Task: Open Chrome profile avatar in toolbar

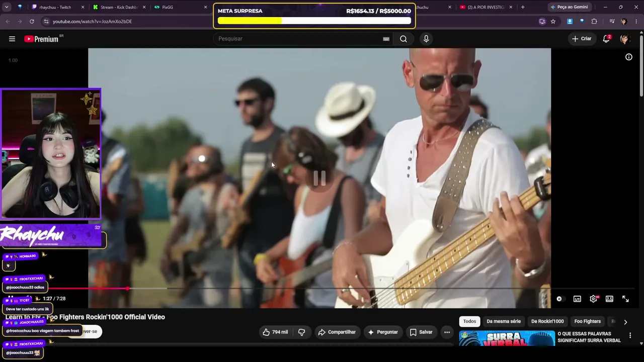Action: click(x=624, y=22)
